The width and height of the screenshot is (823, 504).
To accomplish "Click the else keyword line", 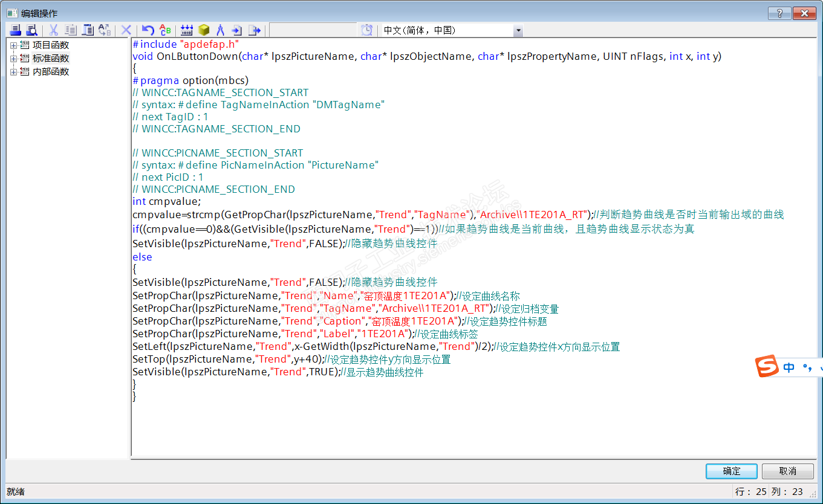I will click(x=142, y=257).
